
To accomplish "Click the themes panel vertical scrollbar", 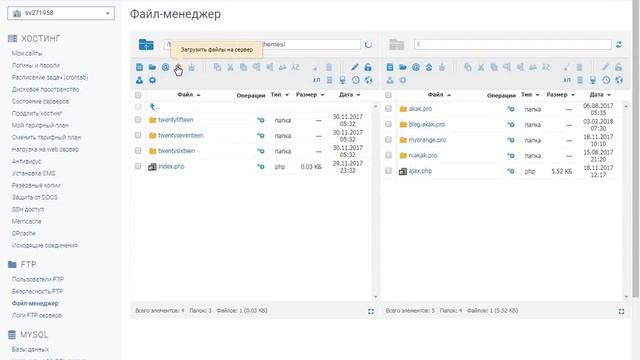I will click(x=376, y=202).
